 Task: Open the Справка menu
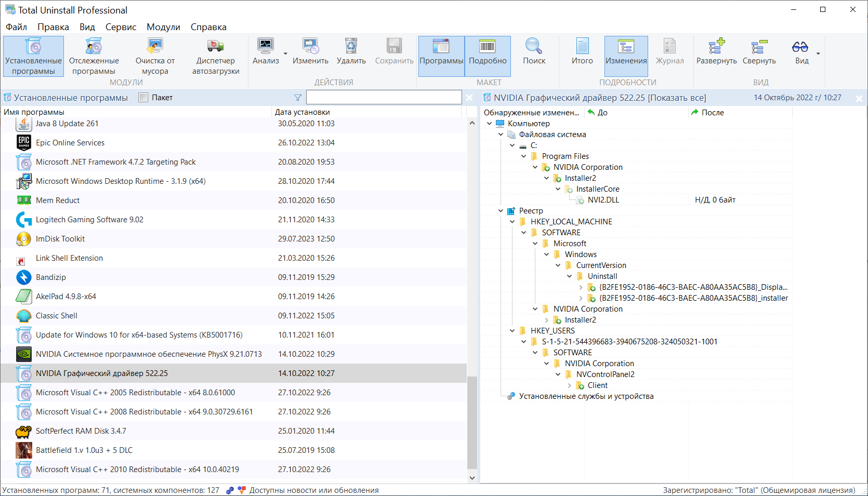[x=208, y=27]
